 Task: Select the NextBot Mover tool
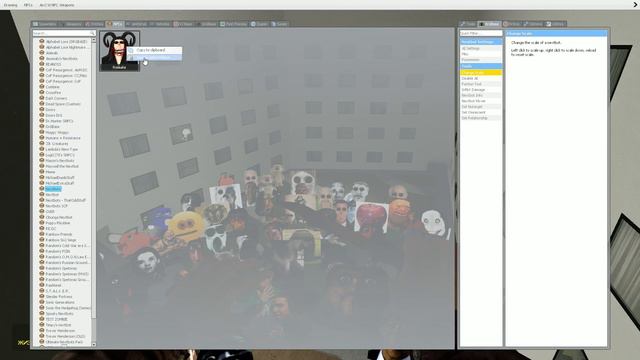pos(481,101)
